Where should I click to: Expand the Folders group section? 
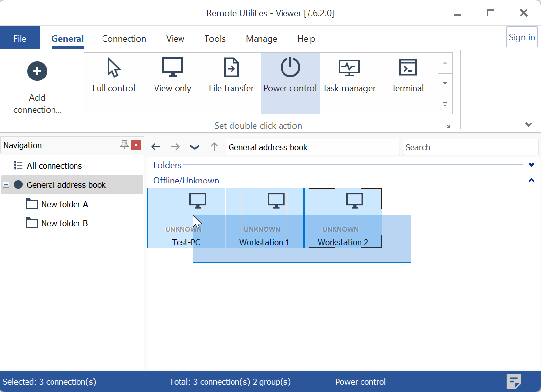531,165
